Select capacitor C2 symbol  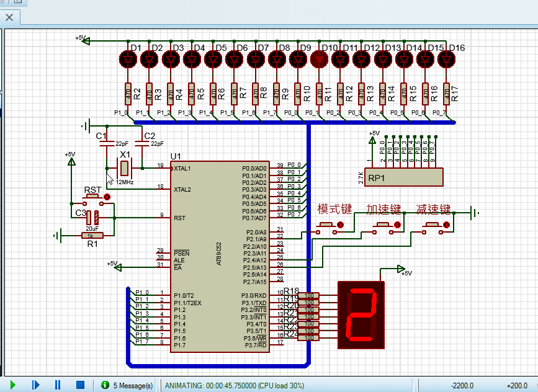pos(142,143)
